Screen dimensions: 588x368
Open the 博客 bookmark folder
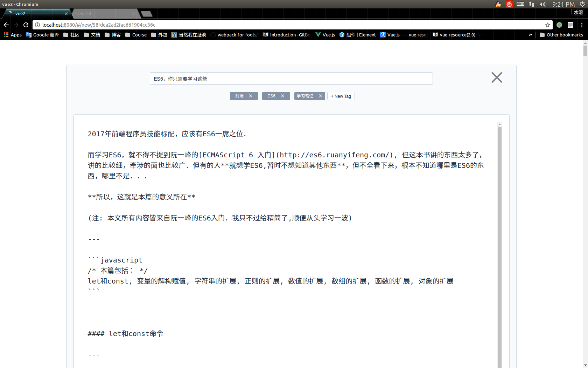[x=113, y=35]
